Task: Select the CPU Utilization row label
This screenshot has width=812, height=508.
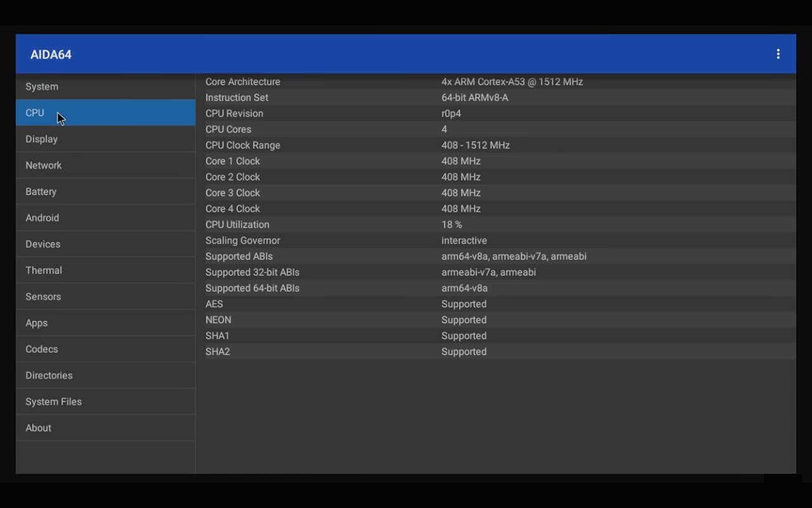Action: (x=237, y=225)
